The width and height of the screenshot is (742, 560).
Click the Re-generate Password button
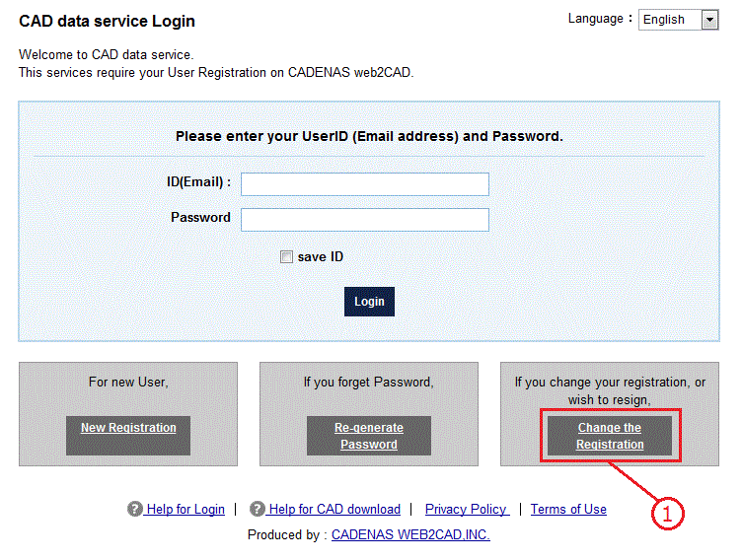[369, 436]
